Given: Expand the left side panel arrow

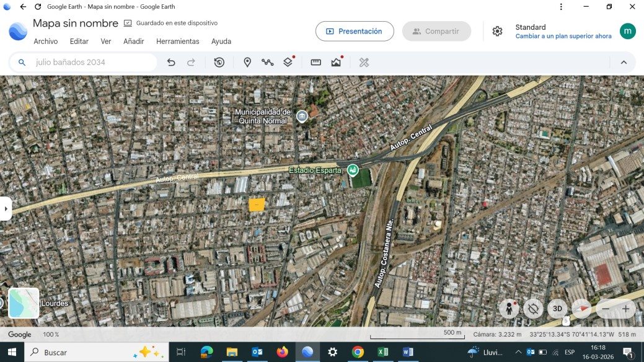Looking at the screenshot, I should (6, 209).
